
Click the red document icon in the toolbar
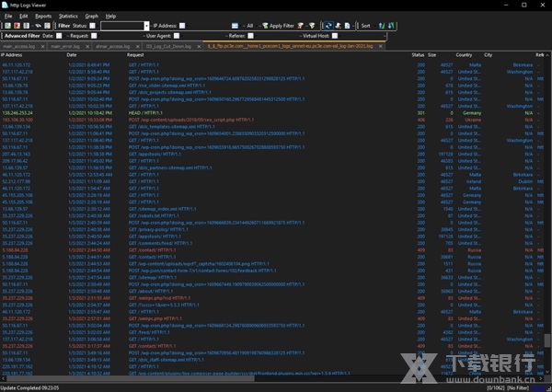(x=17, y=26)
